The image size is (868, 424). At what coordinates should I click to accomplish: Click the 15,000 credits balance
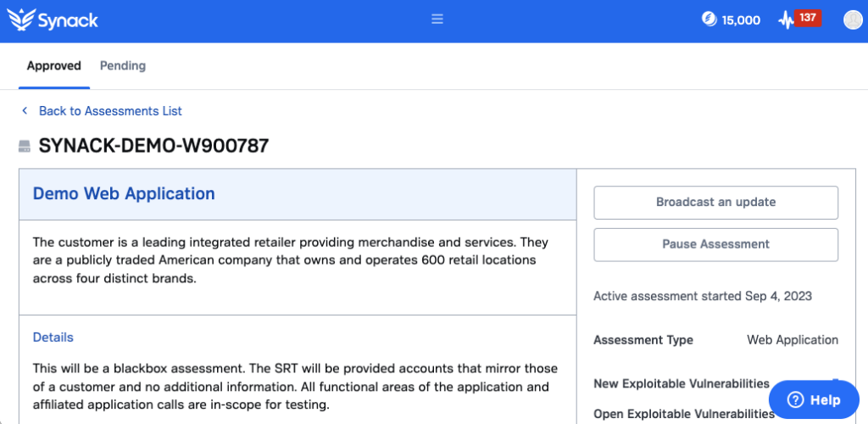741,20
